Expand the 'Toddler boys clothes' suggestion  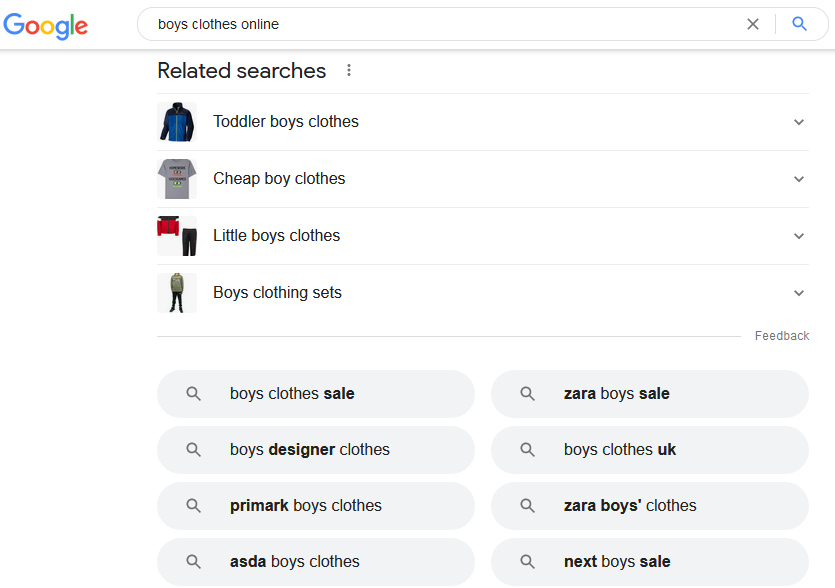click(799, 121)
